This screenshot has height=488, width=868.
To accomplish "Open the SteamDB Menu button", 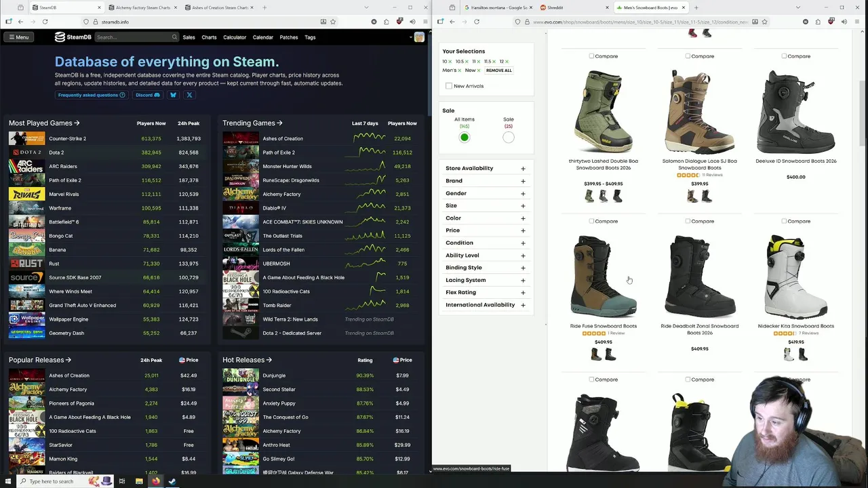I will pos(18,37).
